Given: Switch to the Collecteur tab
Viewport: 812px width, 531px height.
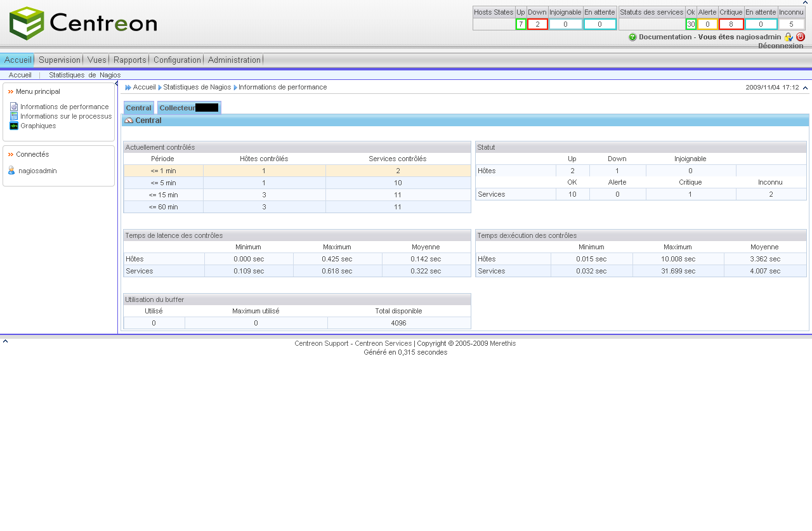Looking at the screenshot, I should point(188,108).
